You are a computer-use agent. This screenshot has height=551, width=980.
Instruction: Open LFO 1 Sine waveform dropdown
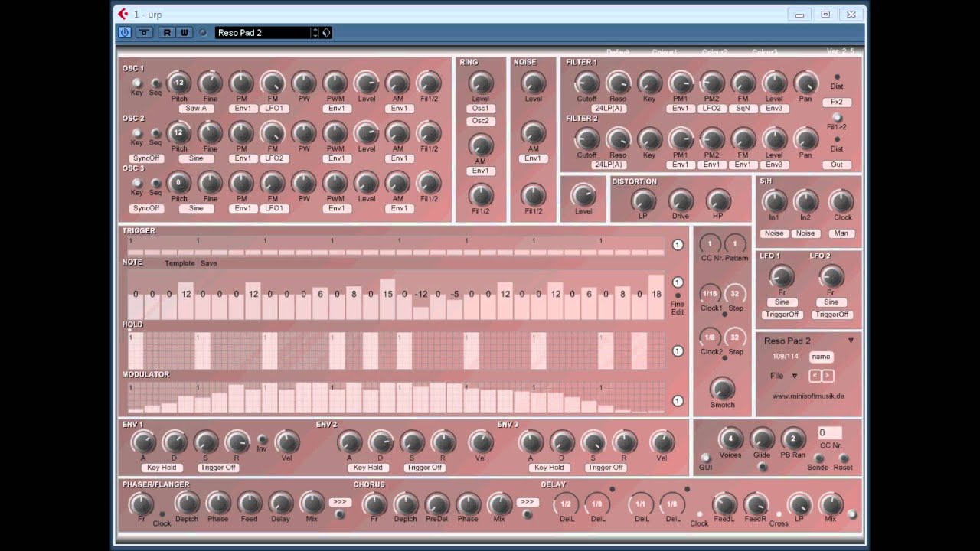(782, 302)
